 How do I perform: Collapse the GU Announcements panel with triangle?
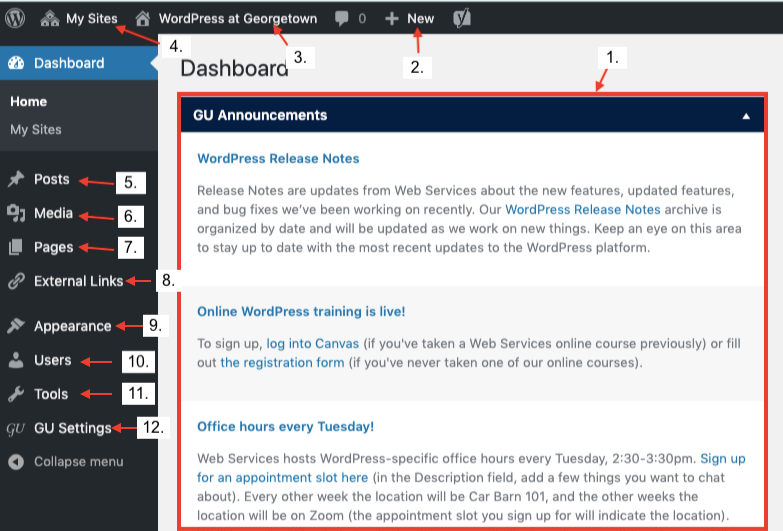(746, 116)
